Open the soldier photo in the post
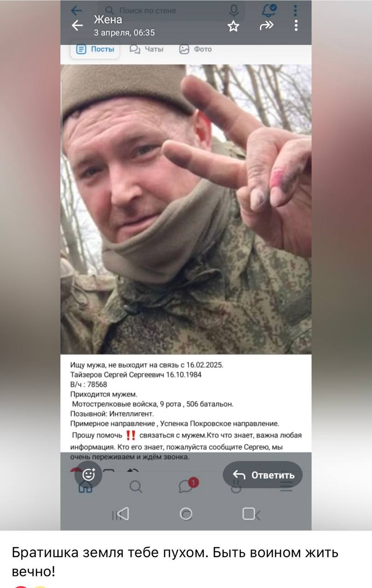 186,209
